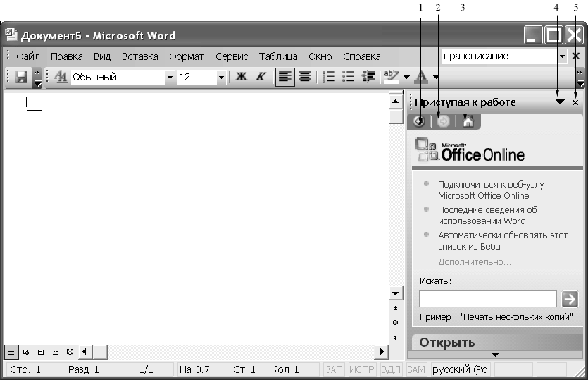Image resolution: width=588 pixels, height=380 pixels.
Task: Open the Styles and Formatting icon
Action: [61, 77]
